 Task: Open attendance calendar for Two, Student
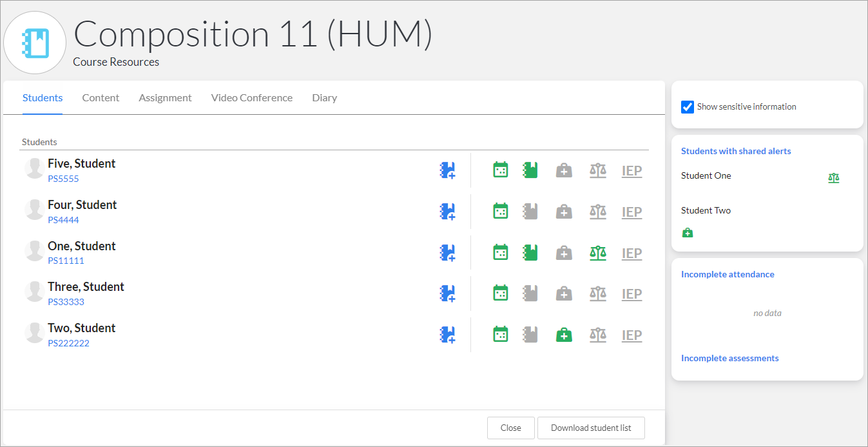tap(500, 334)
